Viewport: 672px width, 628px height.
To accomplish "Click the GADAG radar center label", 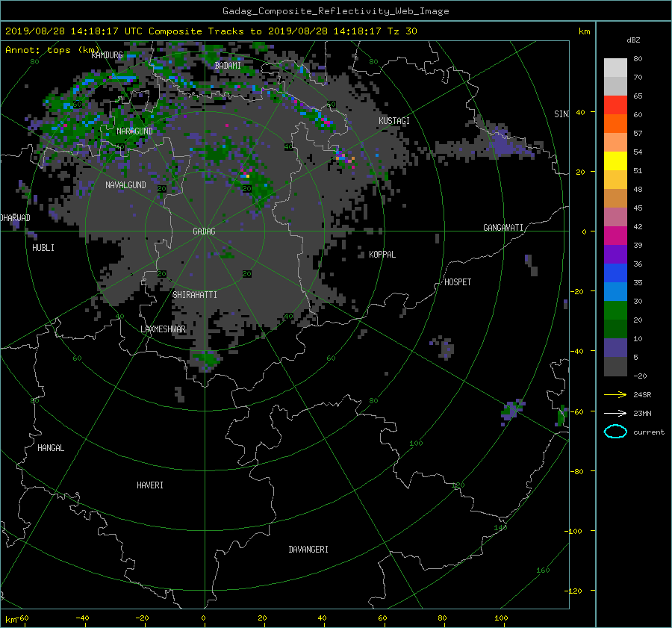I will pyautogui.click(x=204, y=231).
